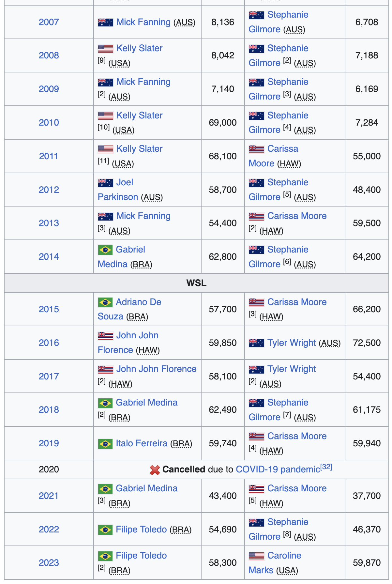Viewport: 392px width, 584px height.
Task: Click the USA flag next to Caroline Marks
Action: click(x=256, y=556)
